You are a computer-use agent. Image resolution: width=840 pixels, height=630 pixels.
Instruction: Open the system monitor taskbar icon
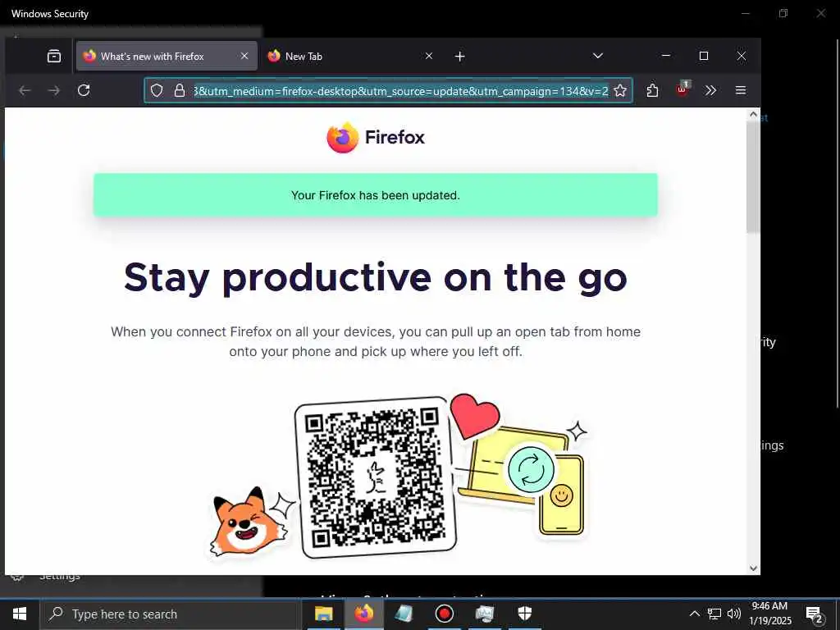coord(484,614)
